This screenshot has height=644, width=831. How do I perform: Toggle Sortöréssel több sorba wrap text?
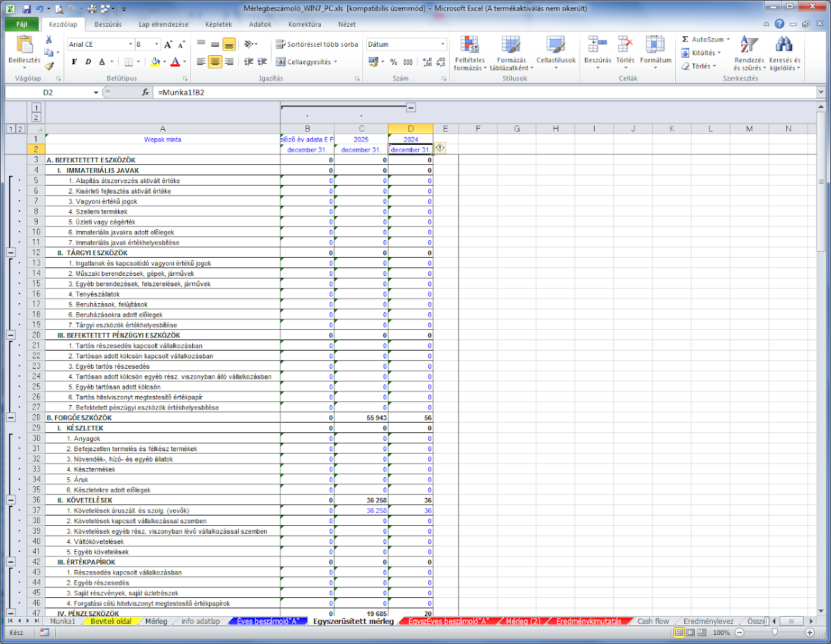pos(317,44)
